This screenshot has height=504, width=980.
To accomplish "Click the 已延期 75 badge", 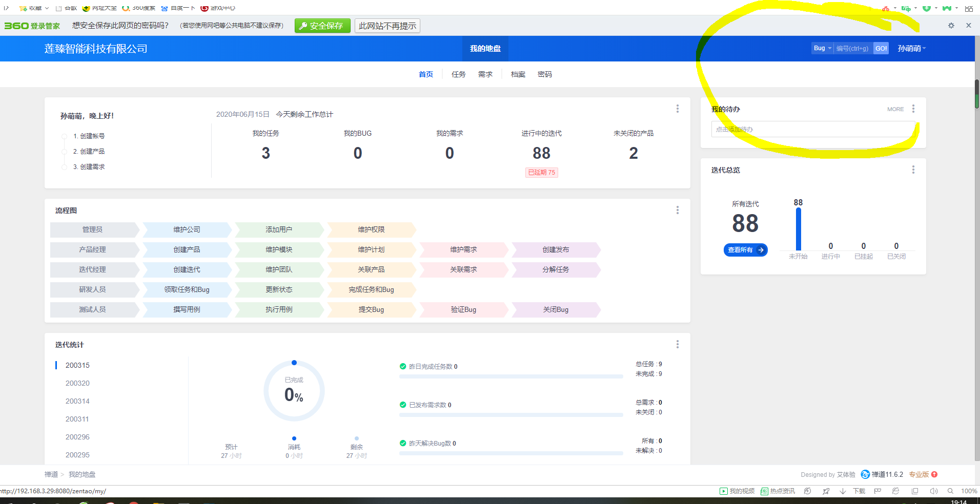I will 541,173.
